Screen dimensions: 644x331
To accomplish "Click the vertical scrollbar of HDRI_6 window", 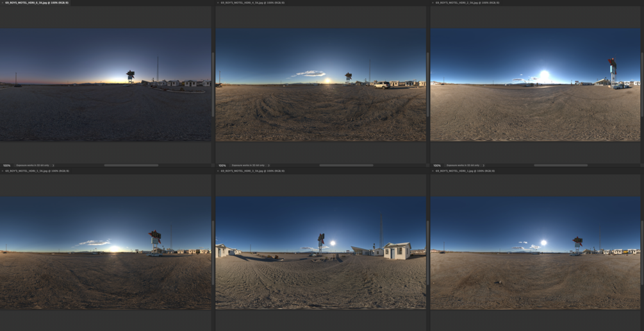I will [x=213, y=84].
